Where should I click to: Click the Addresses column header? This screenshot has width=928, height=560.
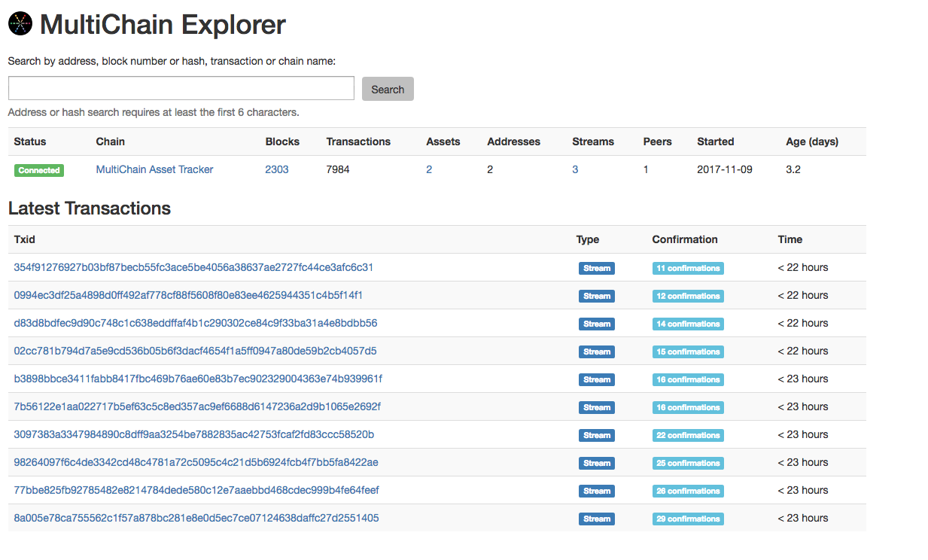514,142
